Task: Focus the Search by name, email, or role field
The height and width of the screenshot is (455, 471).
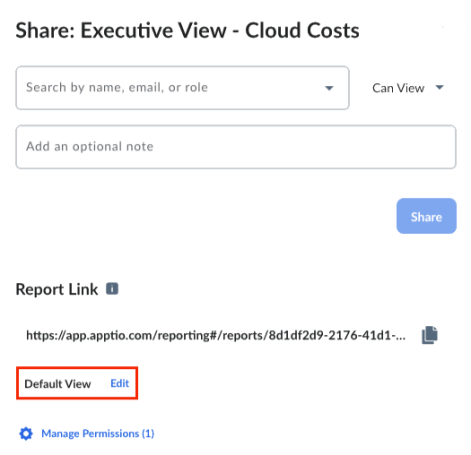Action: (182, 88)
